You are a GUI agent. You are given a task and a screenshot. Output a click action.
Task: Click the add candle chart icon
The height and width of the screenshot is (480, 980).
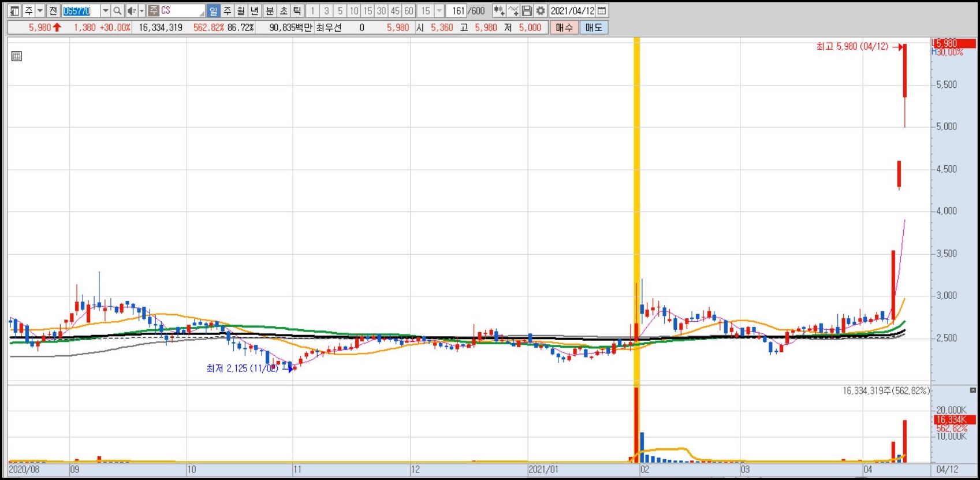click(x=499, y=11)
